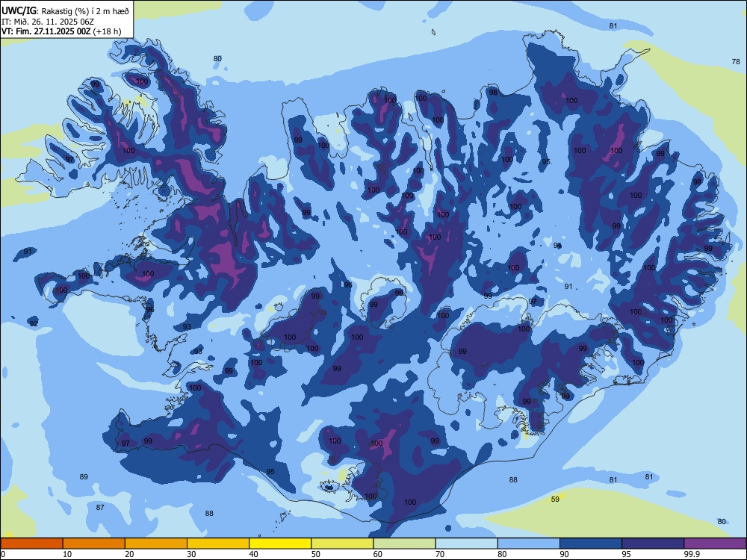Select the legend tick label "30"
Viewport: 747px width, 560px height.
191,554
